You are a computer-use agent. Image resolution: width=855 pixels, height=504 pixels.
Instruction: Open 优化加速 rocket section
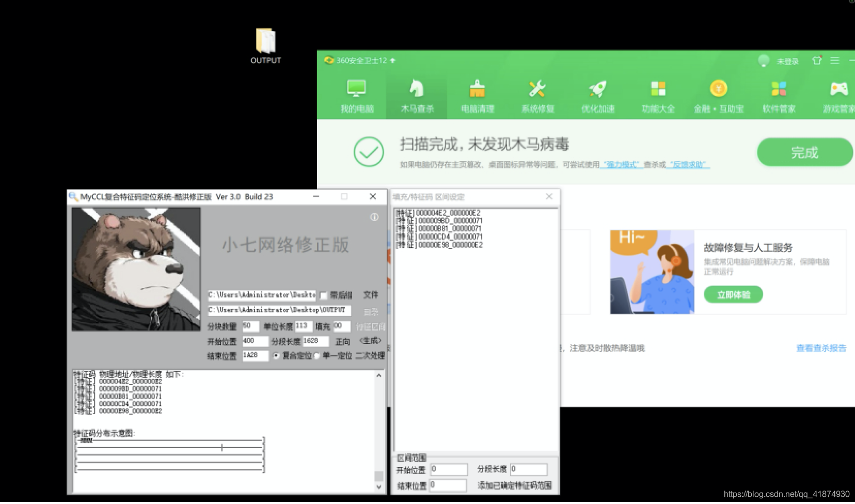click(598, 96)
